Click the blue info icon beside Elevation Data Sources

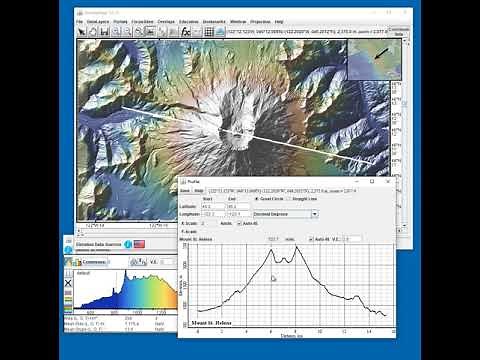128,244
